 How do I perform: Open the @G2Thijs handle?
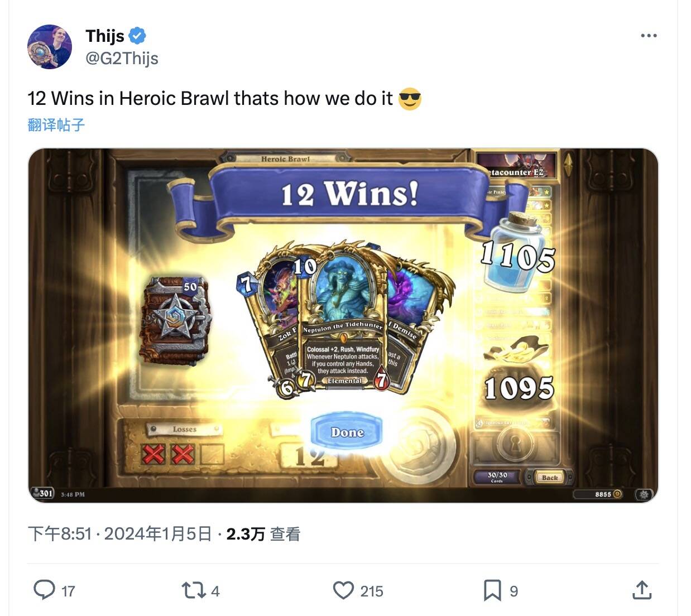click(x=122, y=58)
